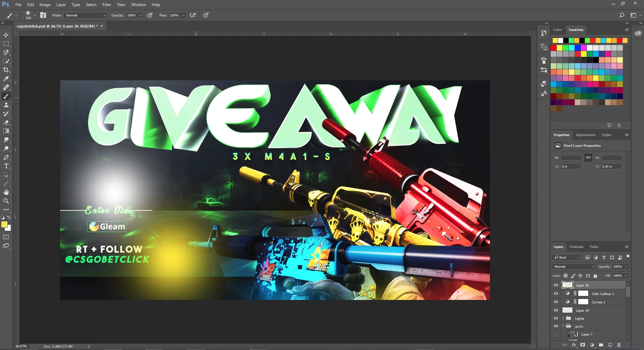The height and width of the screenshot is (350, 644).
Task: Select the Horizontal Type tool
Action: [6, 166]
